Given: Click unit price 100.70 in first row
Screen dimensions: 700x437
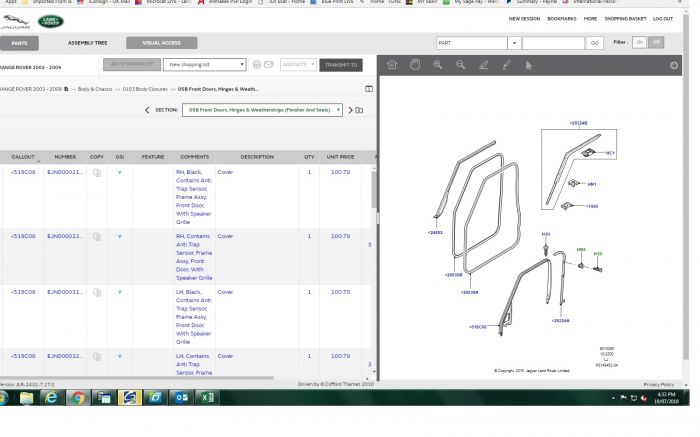Looking at the screenshot, I should coord(340,172).
